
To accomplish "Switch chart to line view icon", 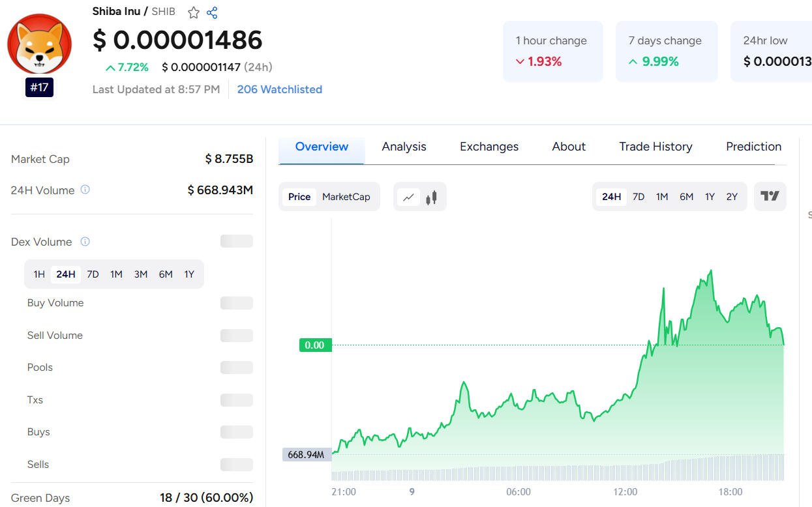I will (x=409, y=197).
